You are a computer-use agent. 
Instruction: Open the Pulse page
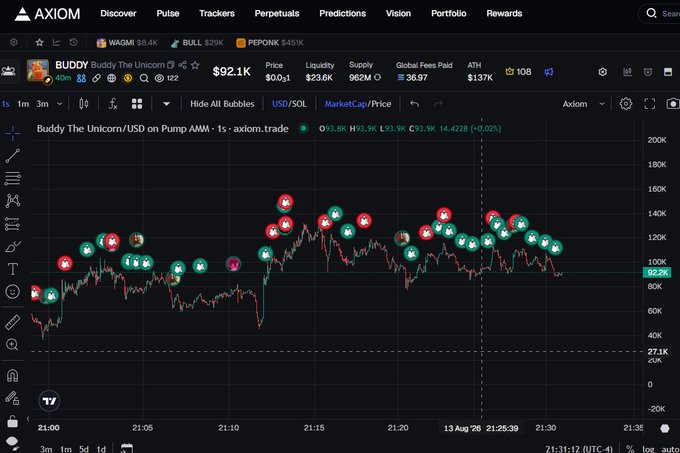tap(168, 13)
